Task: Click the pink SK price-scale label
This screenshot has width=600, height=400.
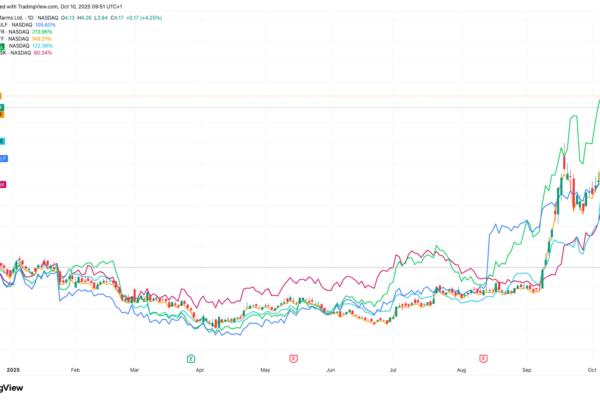Action: (3, 184)
